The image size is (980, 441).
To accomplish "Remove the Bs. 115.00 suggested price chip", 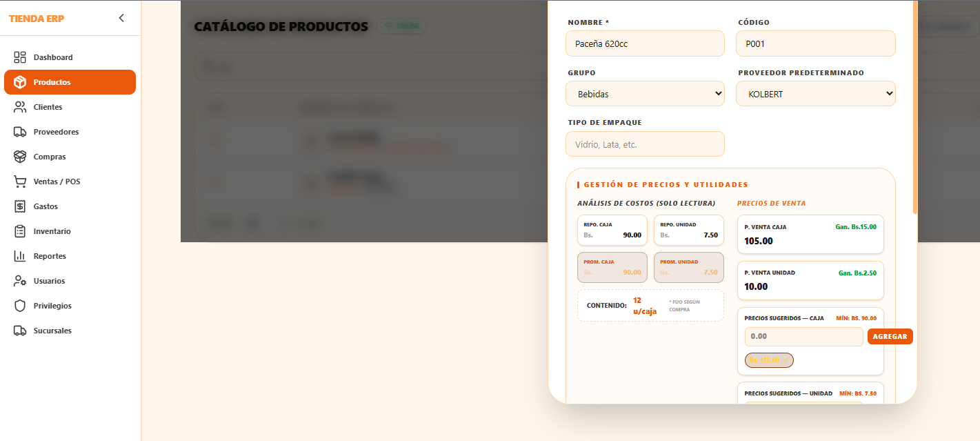I will click(x=786, y=360).
